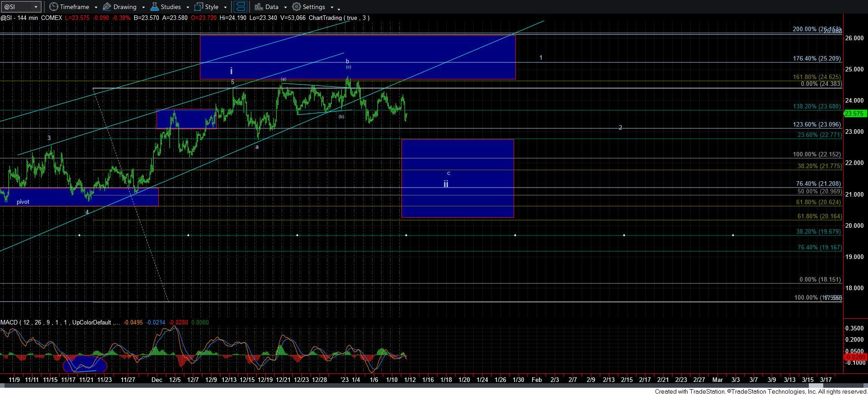The width and height of the screenshot is (868, 395).
Task: Click the Data bar chart icon
Action: coord(258,7)
